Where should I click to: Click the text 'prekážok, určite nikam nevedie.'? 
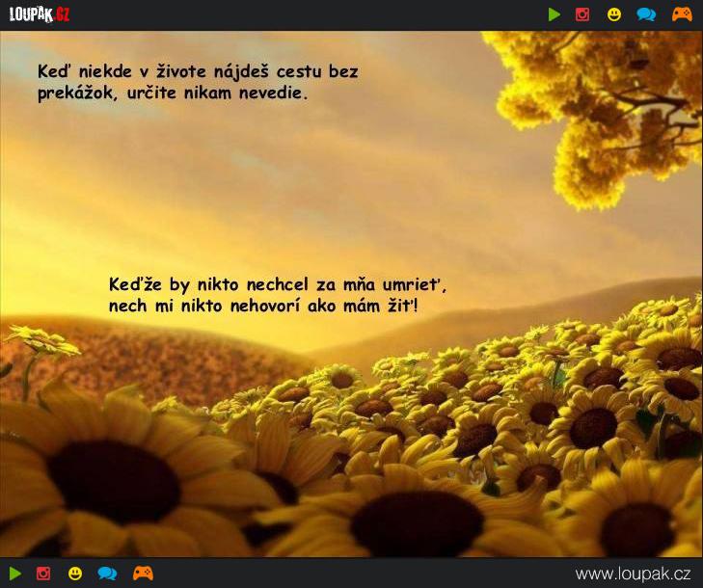173,94
